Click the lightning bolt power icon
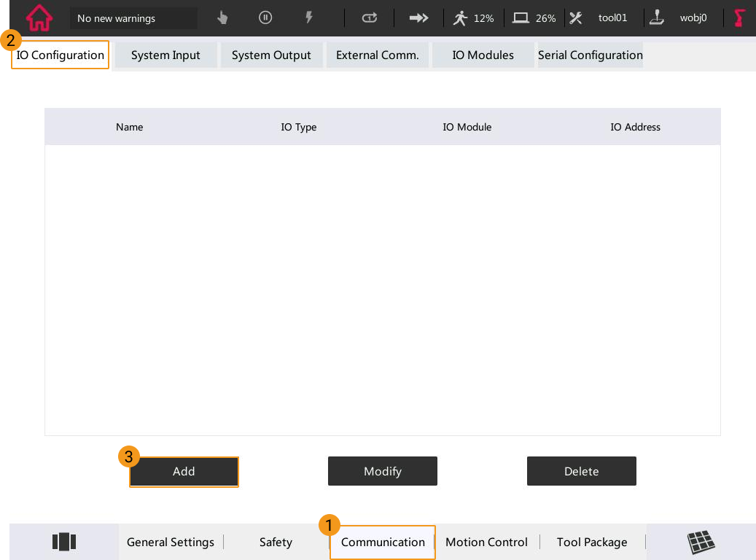This screenshot has width=756, height=560. pyautogui.click(x=309, y=18)
